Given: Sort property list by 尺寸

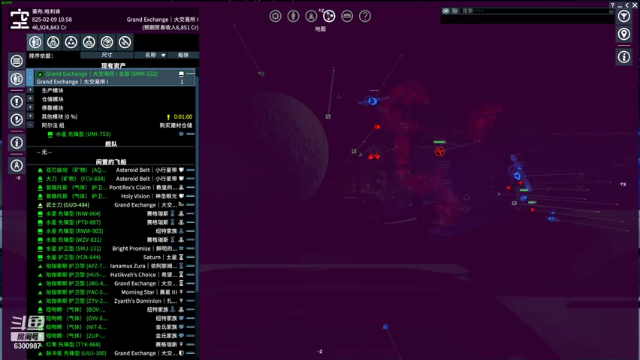Looking at the screenshot, I should 107,55.
